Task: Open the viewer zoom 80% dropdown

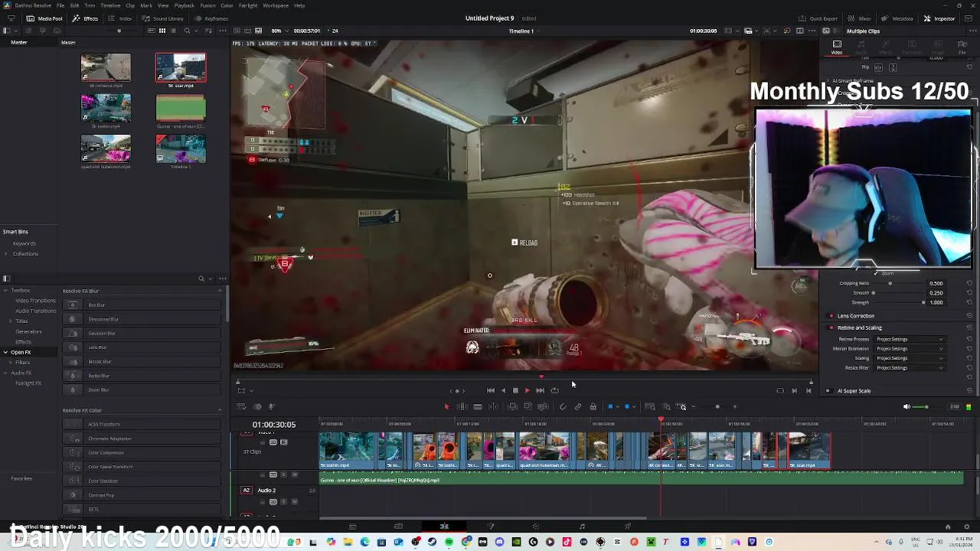Action: [279, 31]
